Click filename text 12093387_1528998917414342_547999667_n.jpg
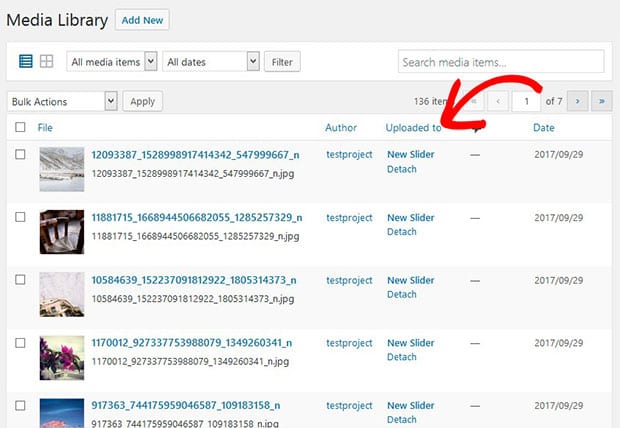Screen dimensions: 620x428 [x=193, y=174]
